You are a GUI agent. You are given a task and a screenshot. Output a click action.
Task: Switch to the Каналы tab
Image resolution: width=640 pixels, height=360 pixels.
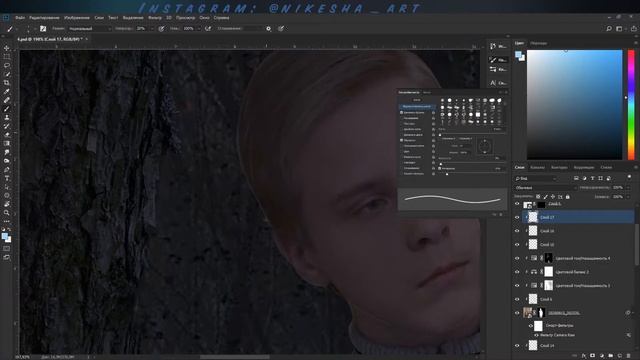click(x=537, y=167)
